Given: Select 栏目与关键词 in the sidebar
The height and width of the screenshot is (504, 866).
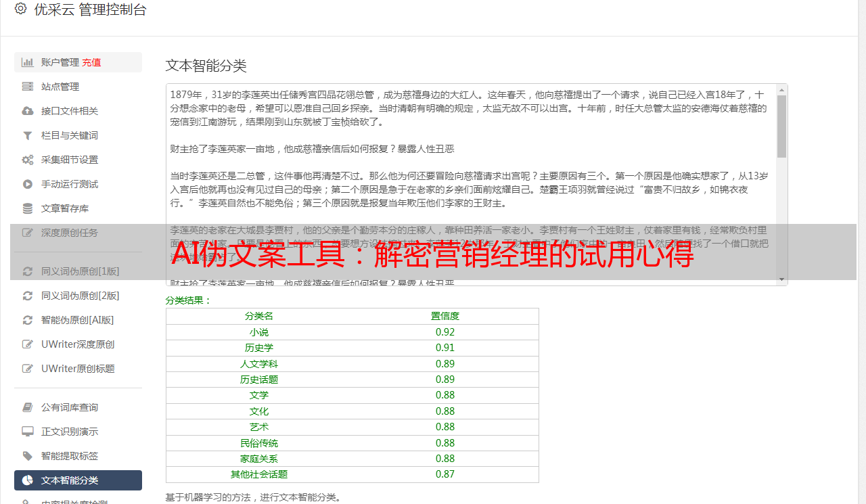Looking at the screenshot, I should pyautogui.click(x=78, y=135).
